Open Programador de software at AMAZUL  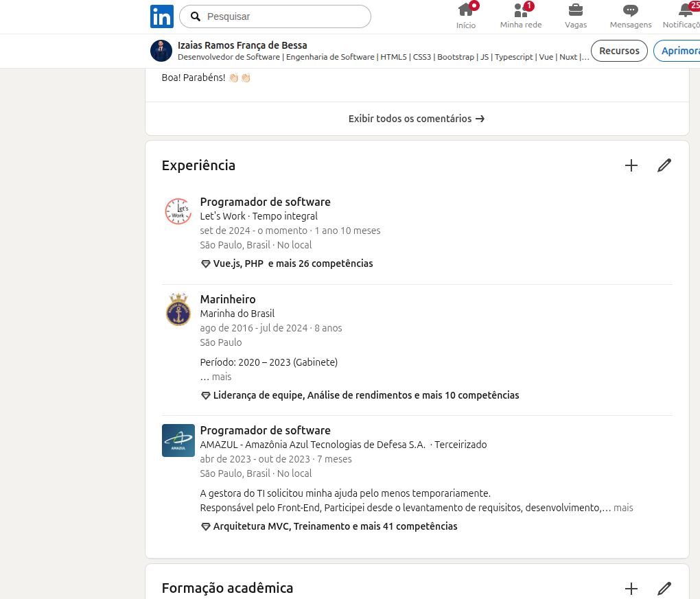pos(265,430)
